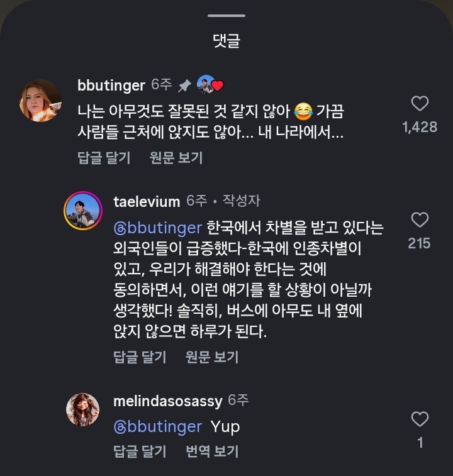Click the drag handle above 댓글 title
The image size is (453, 476).
click(x=226, y=16)
